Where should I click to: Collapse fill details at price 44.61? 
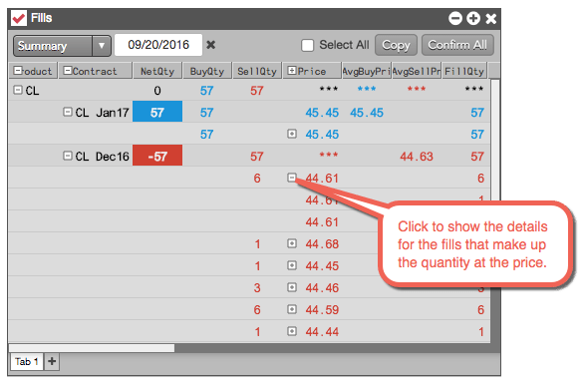click(292, 178)
